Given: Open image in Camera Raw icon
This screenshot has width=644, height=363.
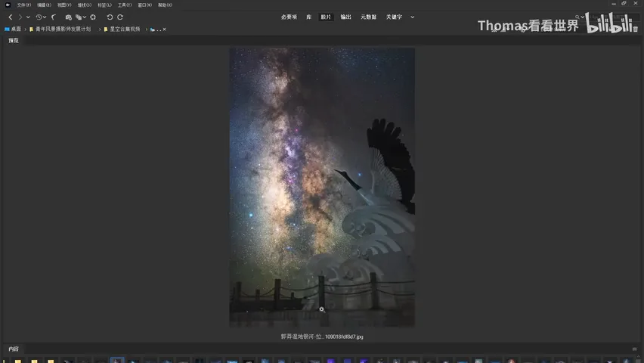Looking at the screenshot, I should pos(93,17).
